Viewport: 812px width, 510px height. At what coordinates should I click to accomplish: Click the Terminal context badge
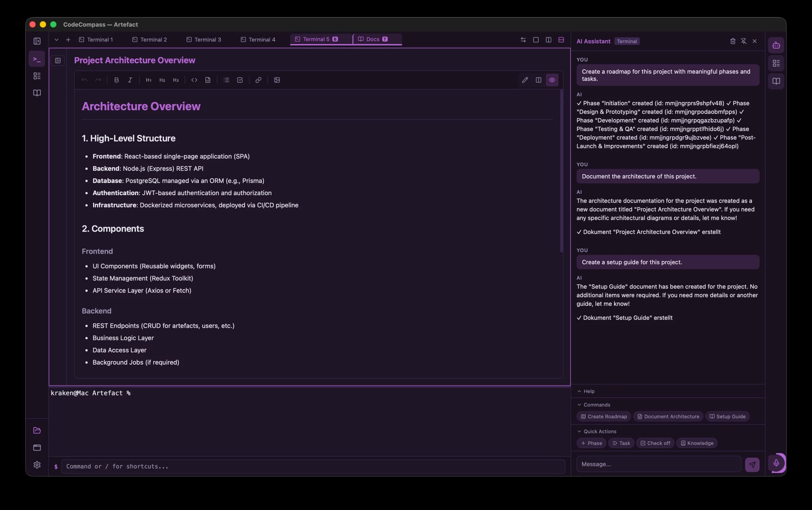pyautogui.click(x=627, y=41)
